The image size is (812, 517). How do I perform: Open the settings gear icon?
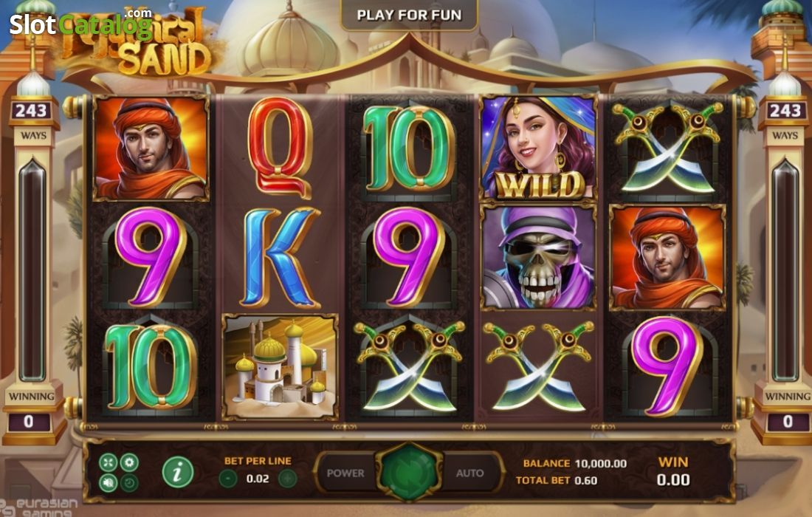coord(129,462)
